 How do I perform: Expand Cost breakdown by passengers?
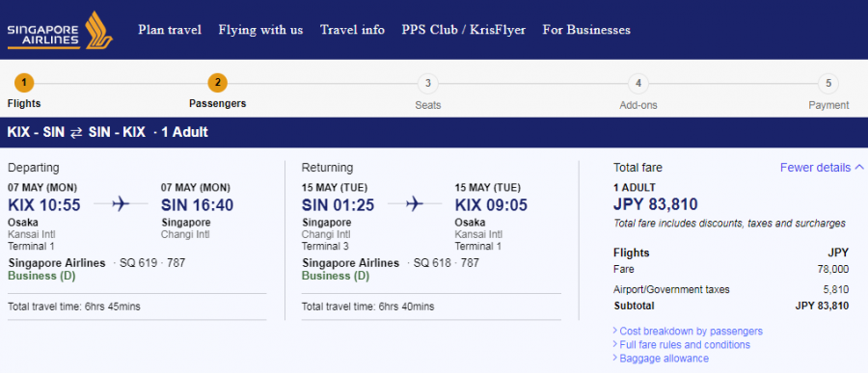pyautogui.click(x=688, y=331)
